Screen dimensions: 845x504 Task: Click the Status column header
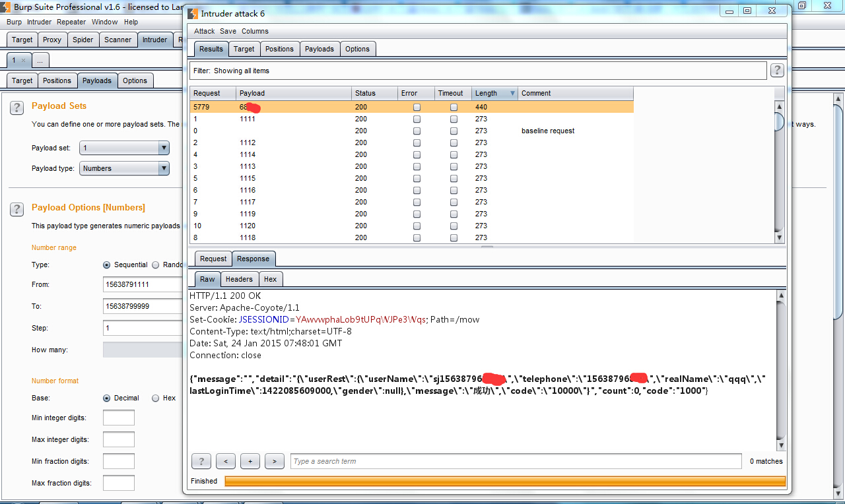374,93
